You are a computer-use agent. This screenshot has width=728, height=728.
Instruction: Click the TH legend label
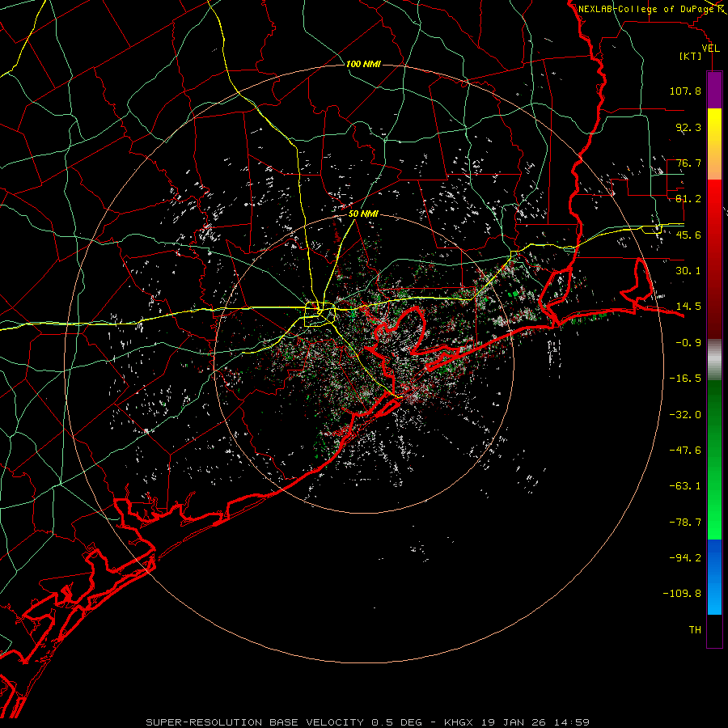pyautogui.click(x=695, y=630)
